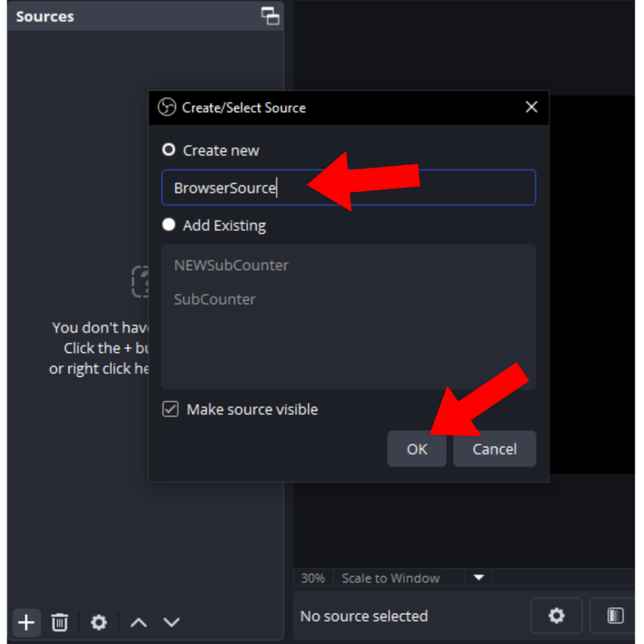Click the BrowserSource name text field
The image size is (644, 644).
click(x=348, y=188)
